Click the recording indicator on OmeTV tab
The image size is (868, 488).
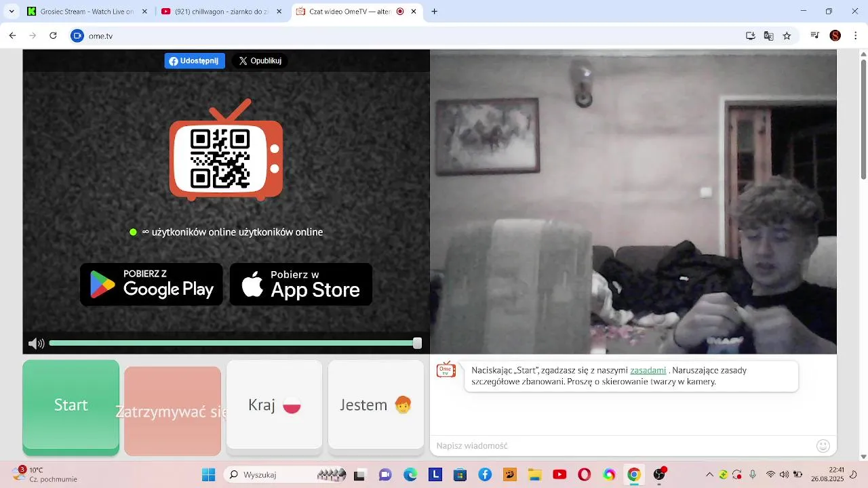click(400, 12)
